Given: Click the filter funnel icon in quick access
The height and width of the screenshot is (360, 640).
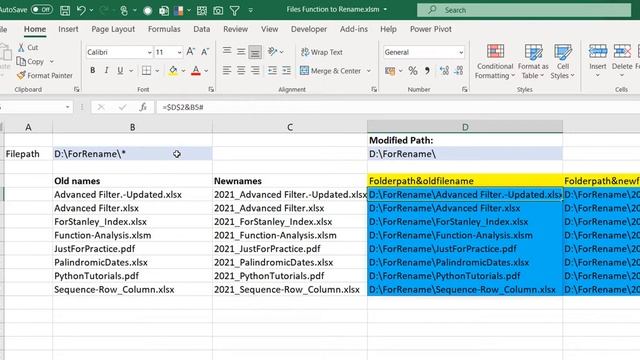Looking at the screenshot, I should click(x=235, y=11).
